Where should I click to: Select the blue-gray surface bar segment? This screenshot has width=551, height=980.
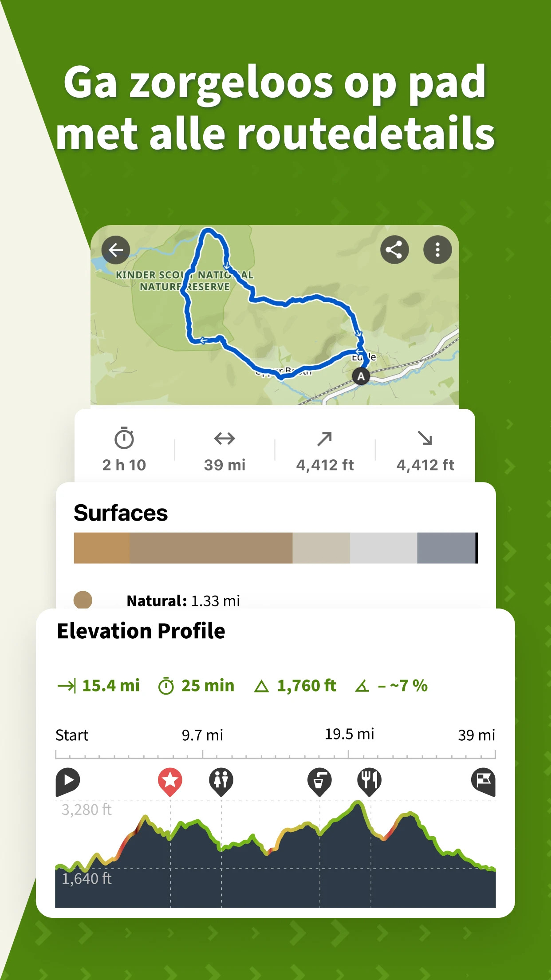(446, 548)
